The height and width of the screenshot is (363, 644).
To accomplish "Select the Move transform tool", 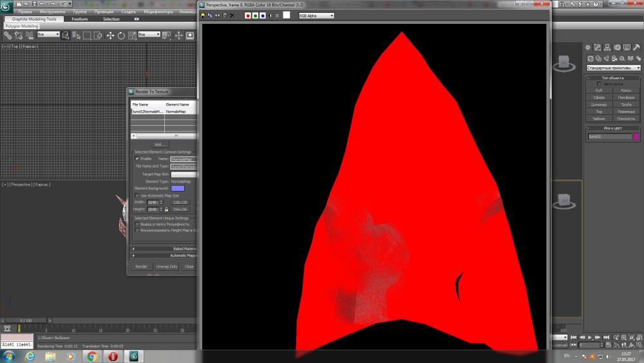I will tap(110, 35).
